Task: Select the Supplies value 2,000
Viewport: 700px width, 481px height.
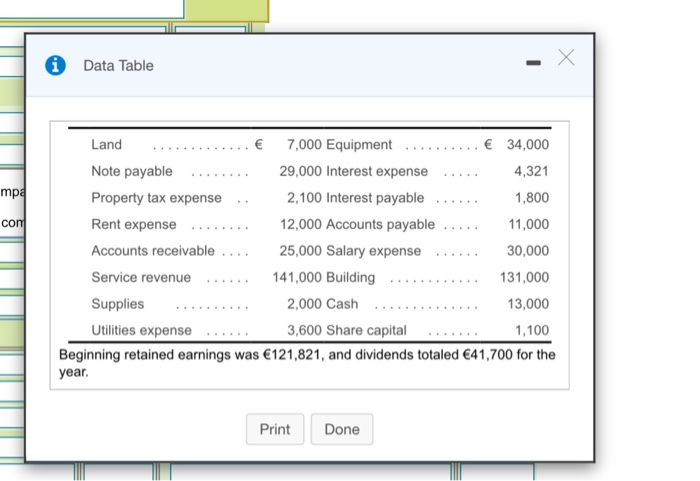Action: (x=304, y=304)
